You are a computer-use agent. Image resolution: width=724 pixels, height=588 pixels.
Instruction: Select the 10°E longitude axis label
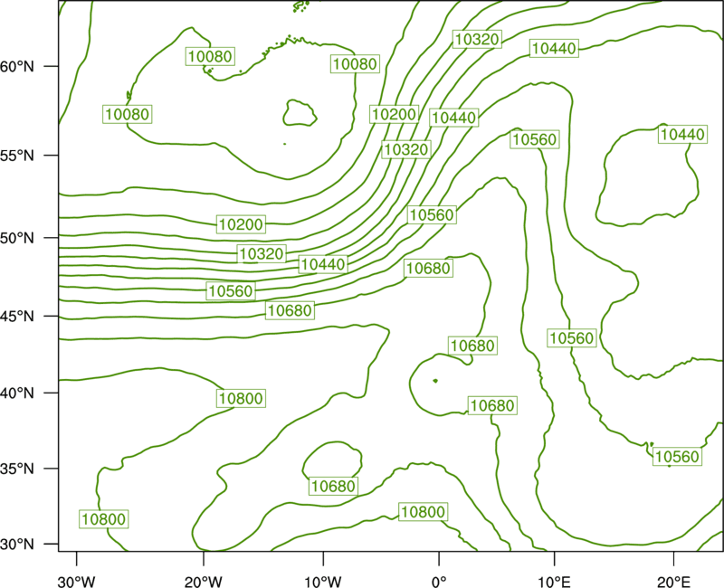coord(554,582)
